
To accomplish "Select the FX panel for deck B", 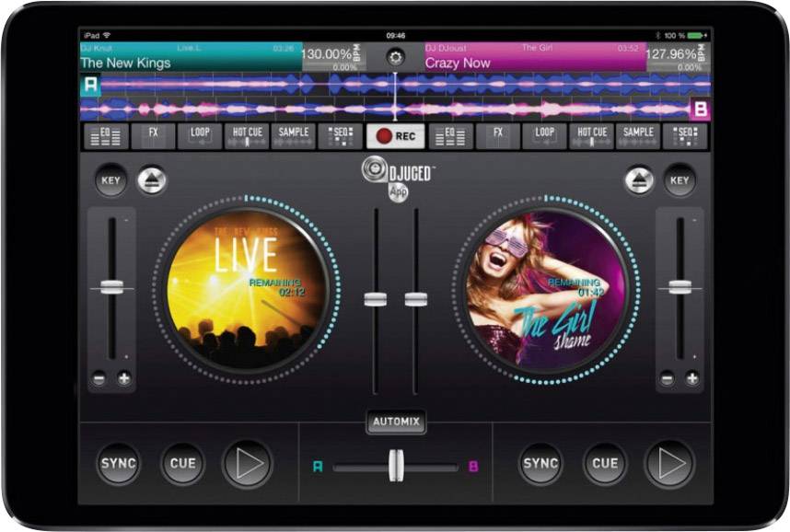I will coord(500,133).
